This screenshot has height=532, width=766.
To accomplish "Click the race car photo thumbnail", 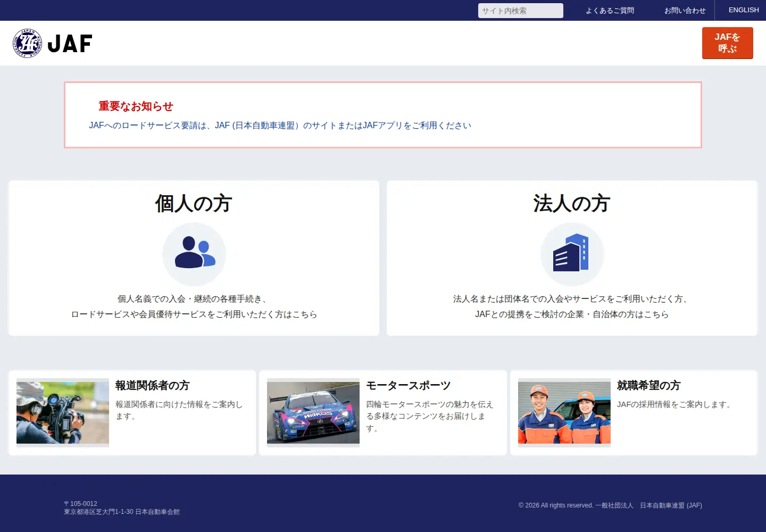I will 313,412.
